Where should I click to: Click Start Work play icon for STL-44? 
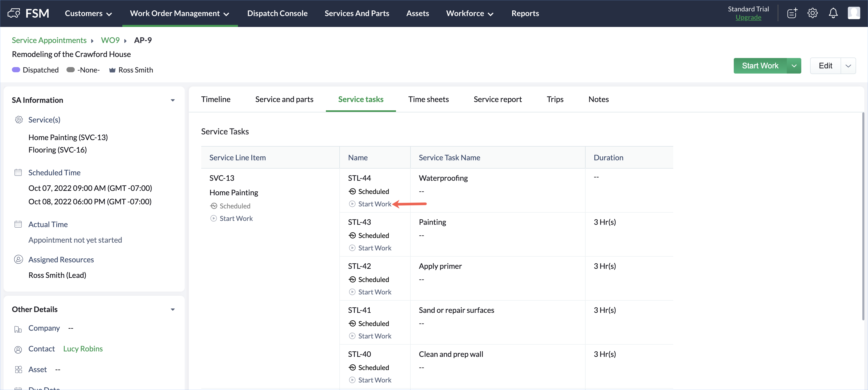(352, 204)
